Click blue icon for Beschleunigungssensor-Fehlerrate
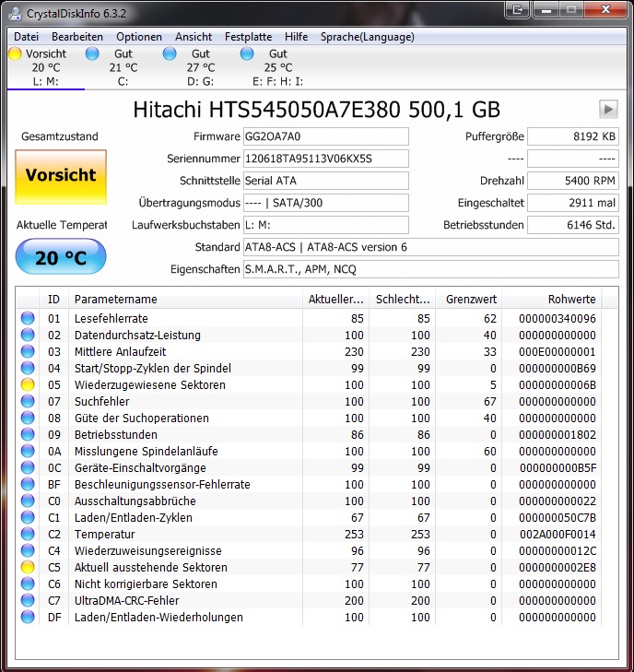This screenshot has height=672, width=634. [x=28, y=484]
